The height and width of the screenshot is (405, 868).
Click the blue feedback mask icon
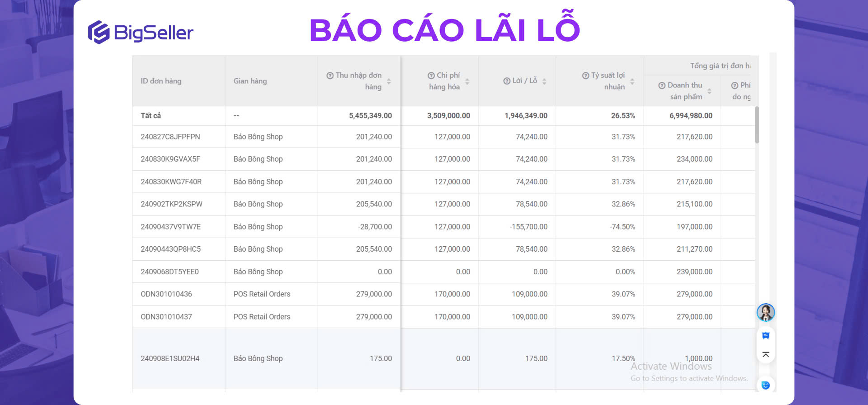point(766,385)
